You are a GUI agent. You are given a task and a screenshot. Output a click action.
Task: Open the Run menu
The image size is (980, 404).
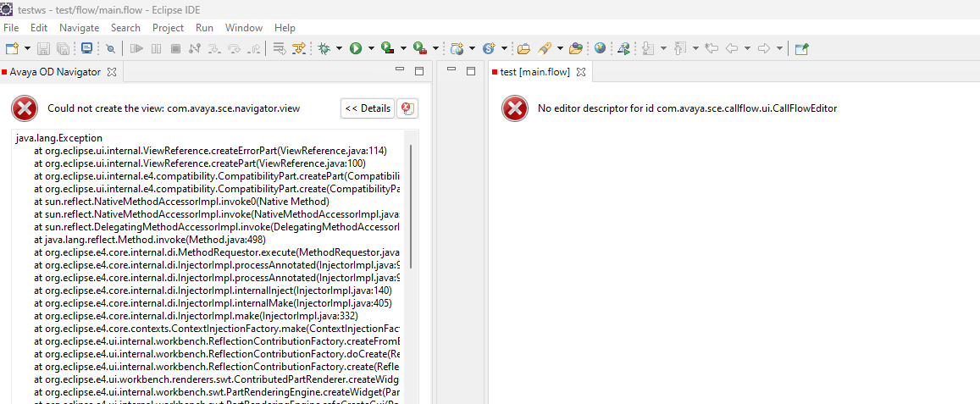(x=204, y=27)
